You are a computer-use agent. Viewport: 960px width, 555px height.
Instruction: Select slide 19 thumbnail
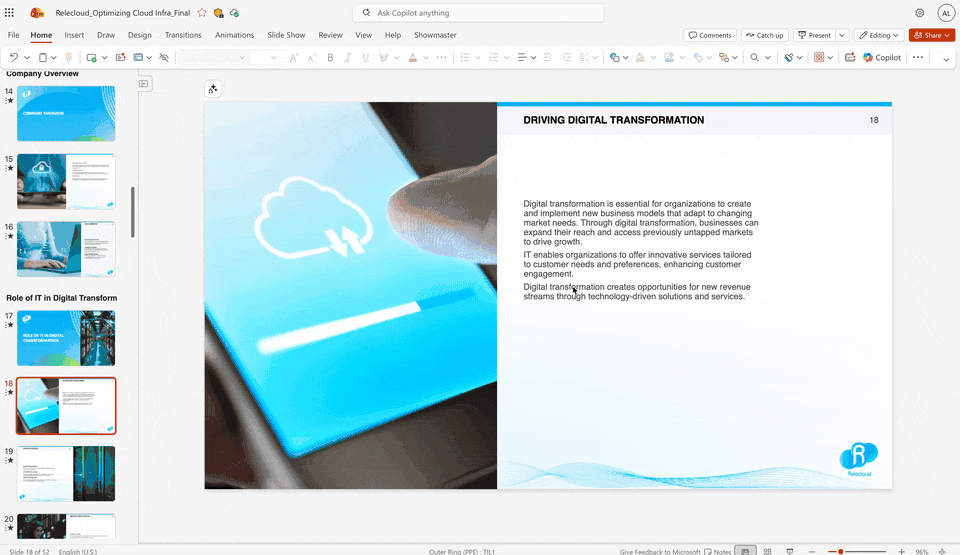(66, 474)
